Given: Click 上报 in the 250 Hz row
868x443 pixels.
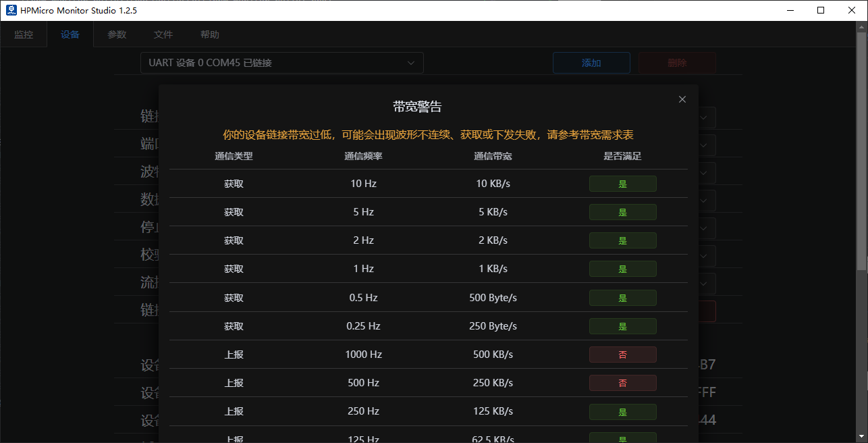Looking at the screenshot, I should [234, 412].
